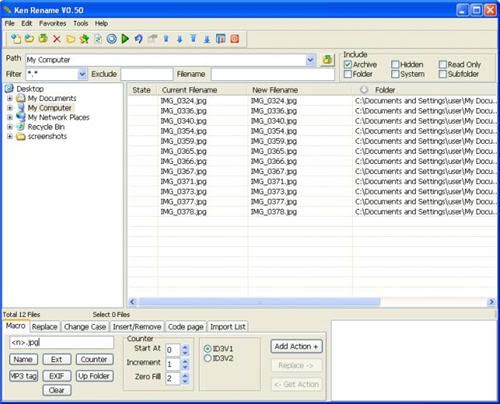Click the gray circle icon in Folder header
This screenshot has width=500, height=404.
364,90
